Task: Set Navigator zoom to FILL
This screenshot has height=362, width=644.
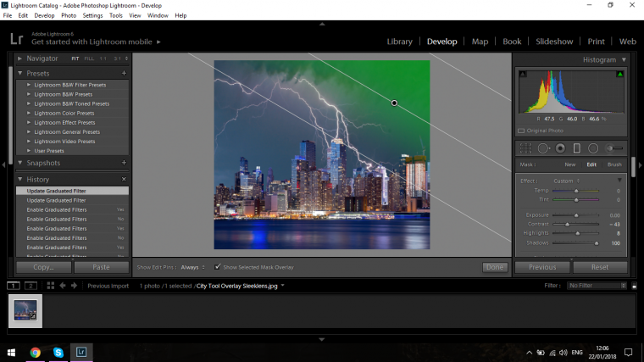Action: [89, 58]
